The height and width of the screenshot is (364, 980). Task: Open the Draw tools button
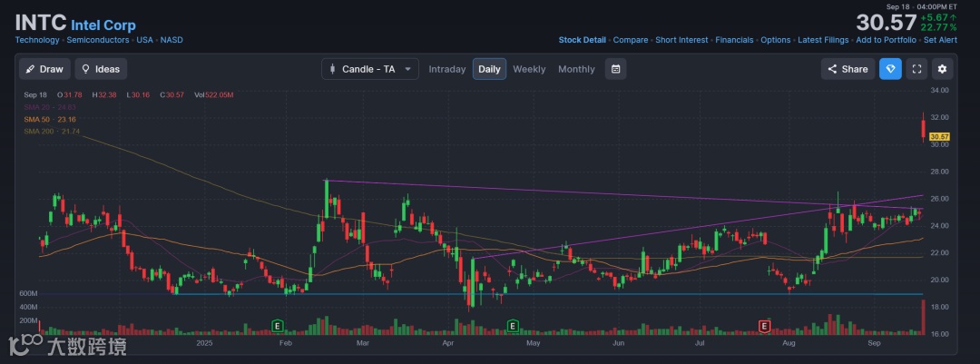44,69
